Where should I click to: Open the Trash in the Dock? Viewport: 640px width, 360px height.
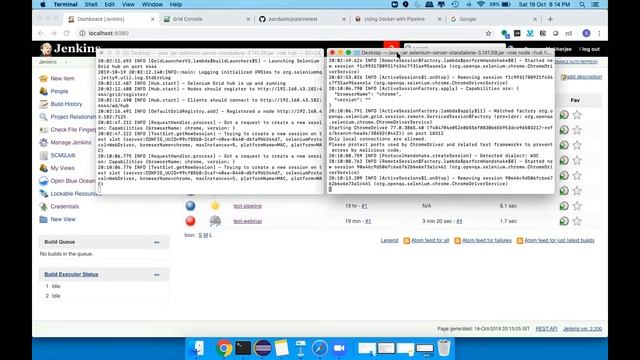click(x=444, y=348)
